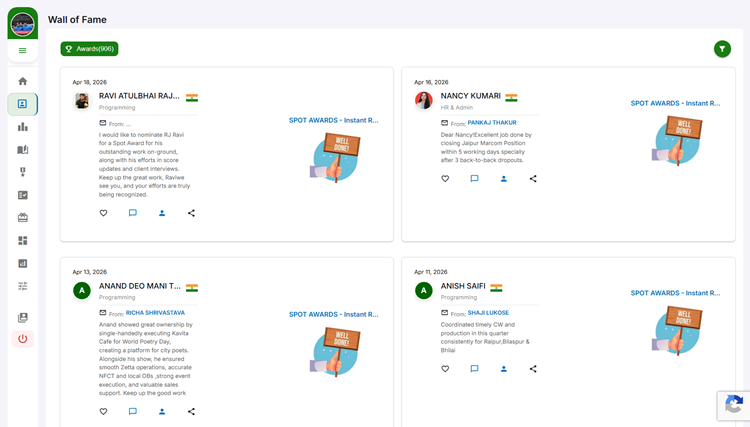Open the checklist sidebar icon
The image size is (750, 427).
tap(22, 195)
